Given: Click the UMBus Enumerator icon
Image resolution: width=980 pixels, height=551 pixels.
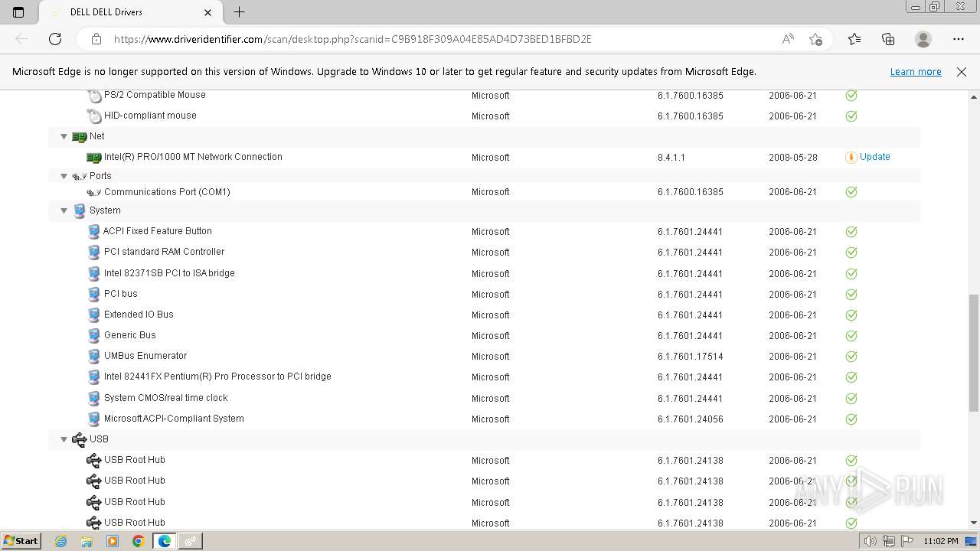Looking at the screenshot, I should pos(94,357).
